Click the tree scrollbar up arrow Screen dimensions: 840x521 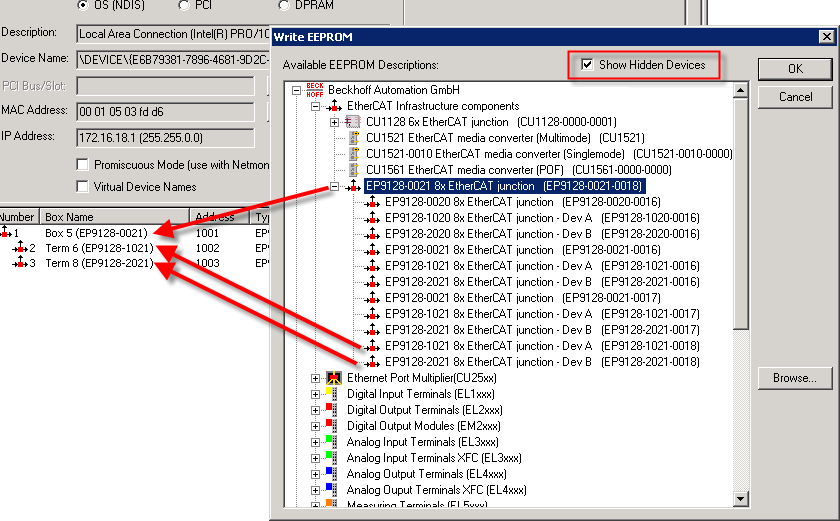point(740,90)
